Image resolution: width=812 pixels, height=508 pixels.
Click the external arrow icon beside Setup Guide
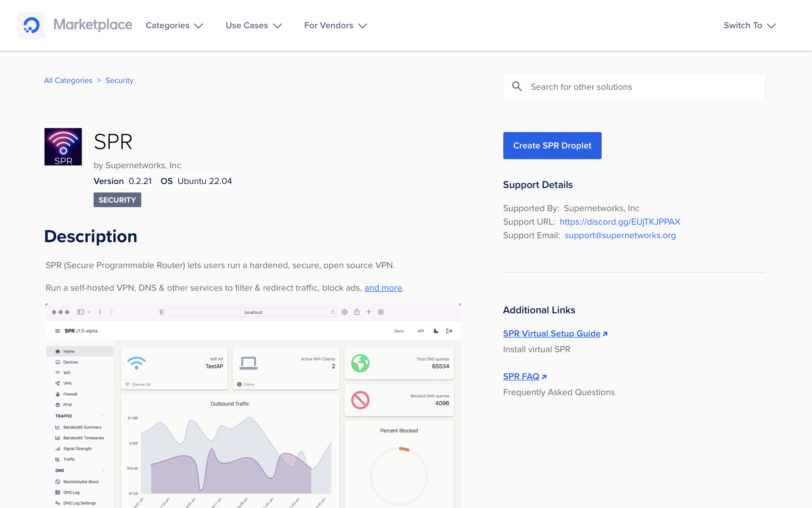click(605, 334)
